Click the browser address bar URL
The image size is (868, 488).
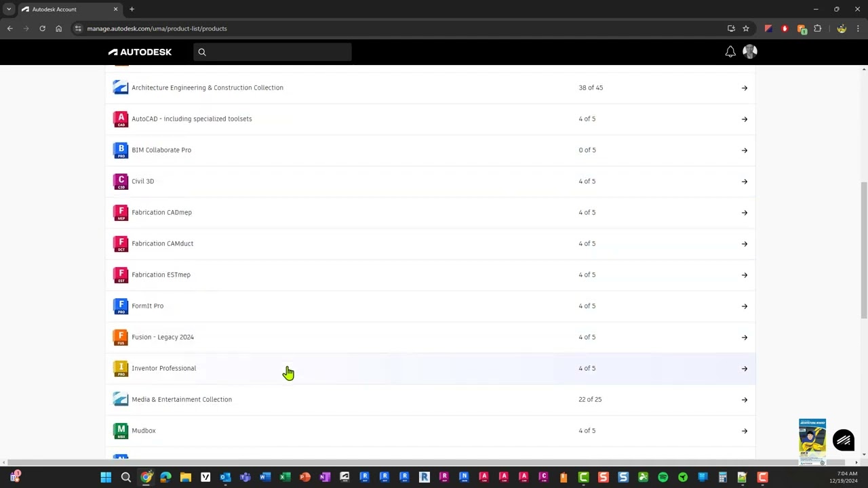tap(157, 28)
